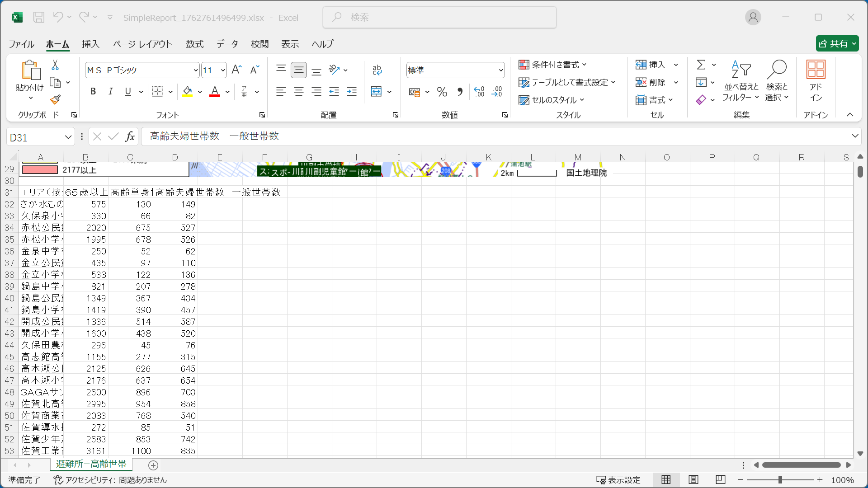This screenshot has height=488, width=868.
Task: Open the データ ribbon tab
Action: [227, 44]
